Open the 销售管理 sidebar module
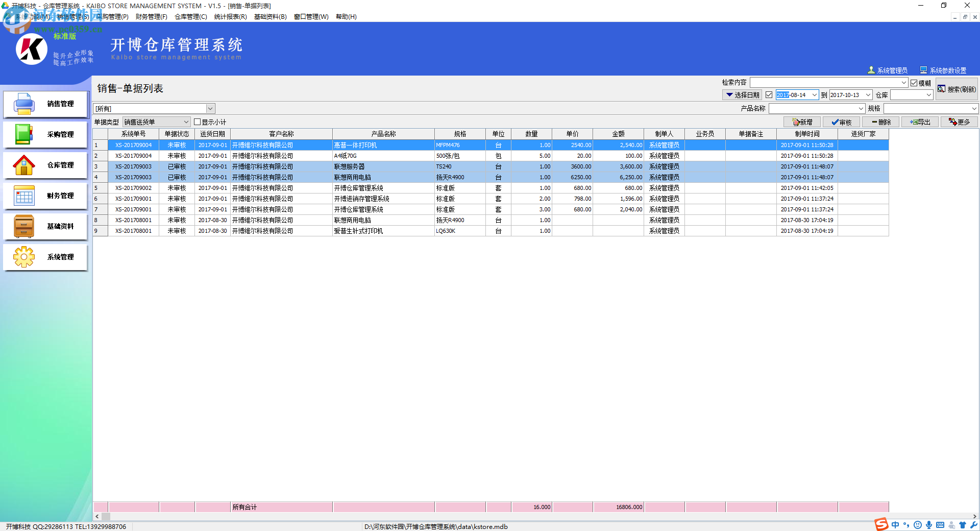The image size is (980, 531). [x=45, y=104]
